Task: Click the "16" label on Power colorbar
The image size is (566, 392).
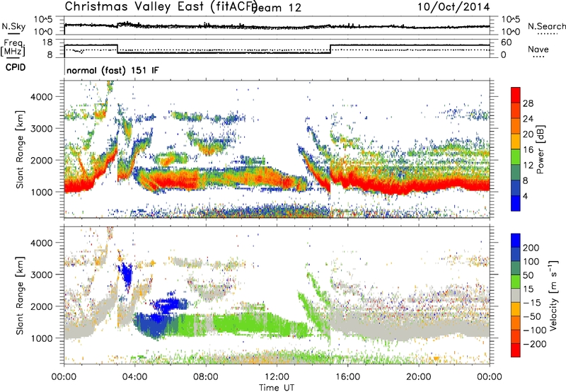Action: click(528, 150)
